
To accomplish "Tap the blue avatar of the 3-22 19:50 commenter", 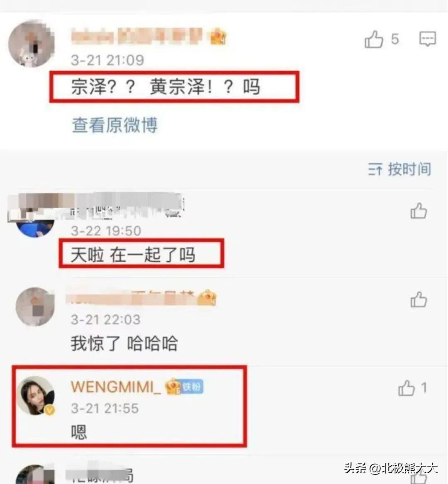I will [35, 228].
